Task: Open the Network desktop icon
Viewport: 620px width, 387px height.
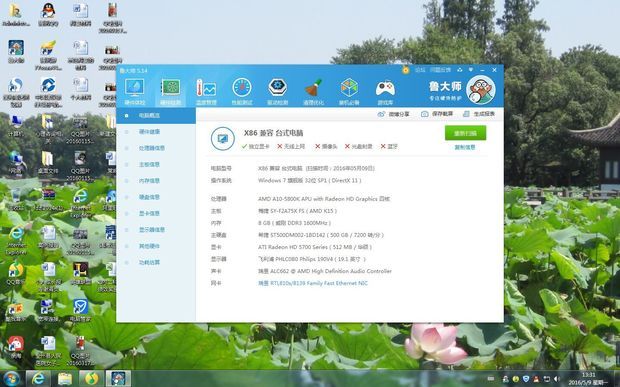Action: [x=16, y=162]
